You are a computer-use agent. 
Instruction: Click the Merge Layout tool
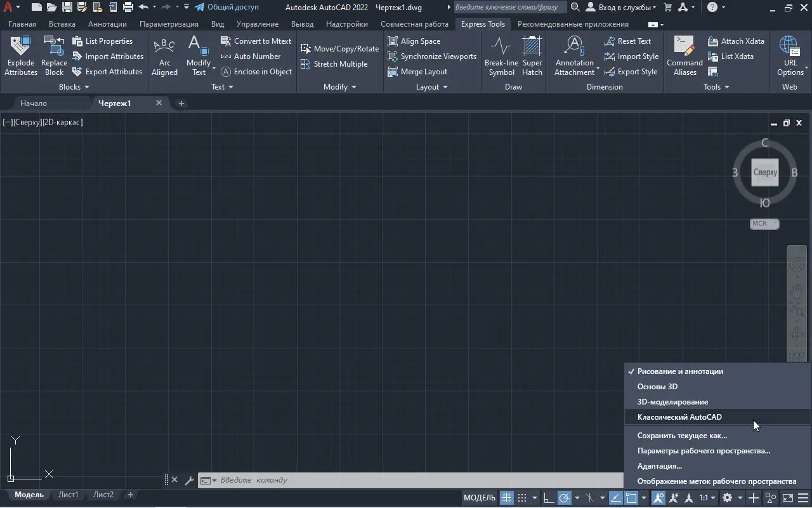tap(417, 72)
